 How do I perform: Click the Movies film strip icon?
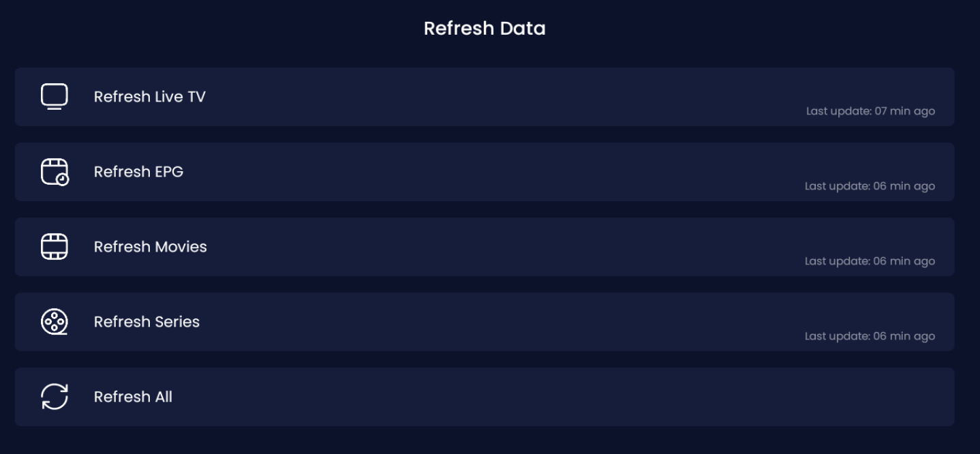click(x=55, y=247)
